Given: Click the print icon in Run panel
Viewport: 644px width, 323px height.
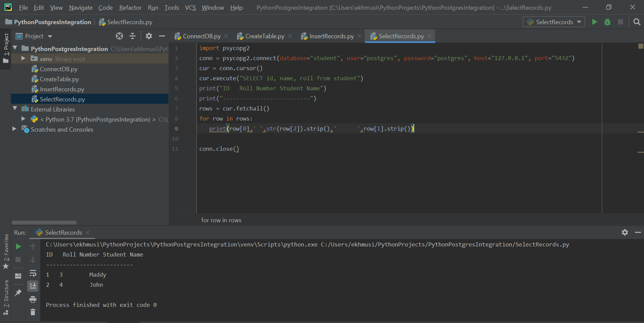Looking at the screenshot, I should tap(33, 299).
